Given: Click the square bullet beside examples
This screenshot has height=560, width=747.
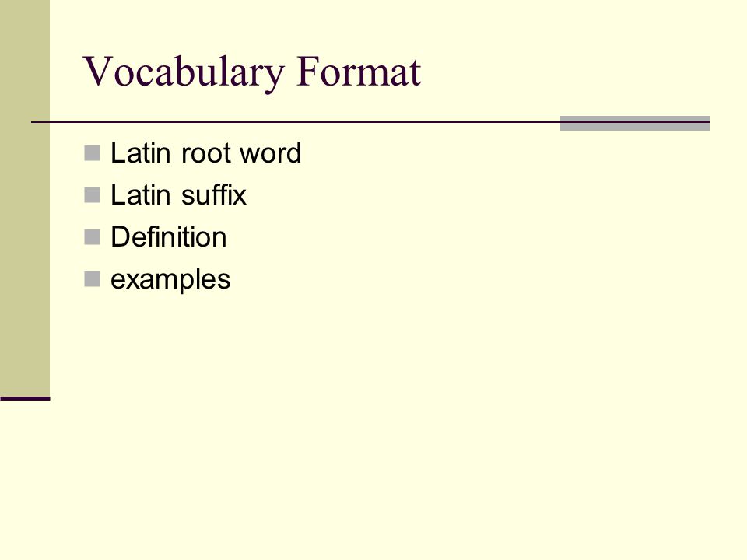Looking at the screenshot, I should [x=92, y=279].
